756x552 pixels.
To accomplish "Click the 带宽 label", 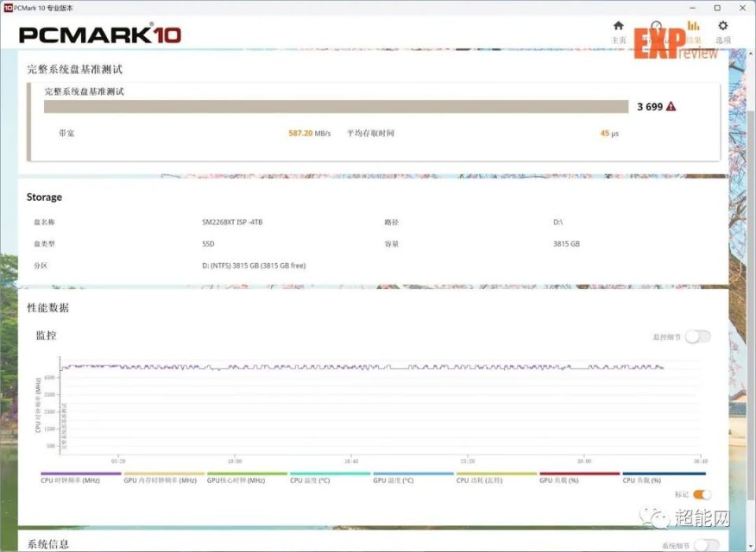I will coord(66,133).
